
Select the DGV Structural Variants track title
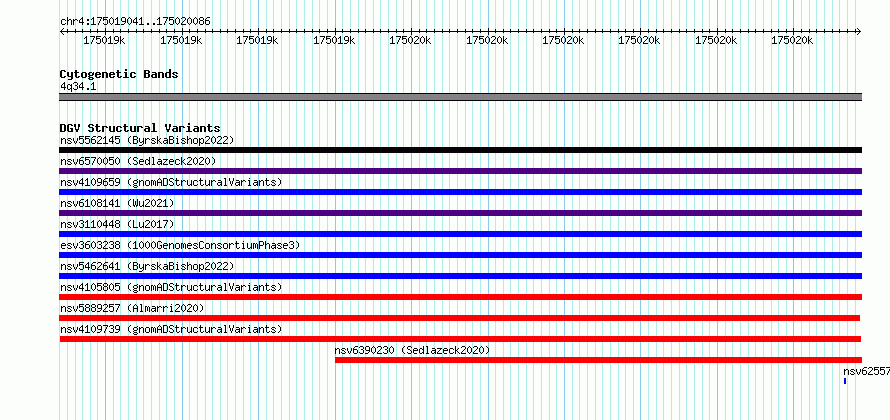[140, 128]
